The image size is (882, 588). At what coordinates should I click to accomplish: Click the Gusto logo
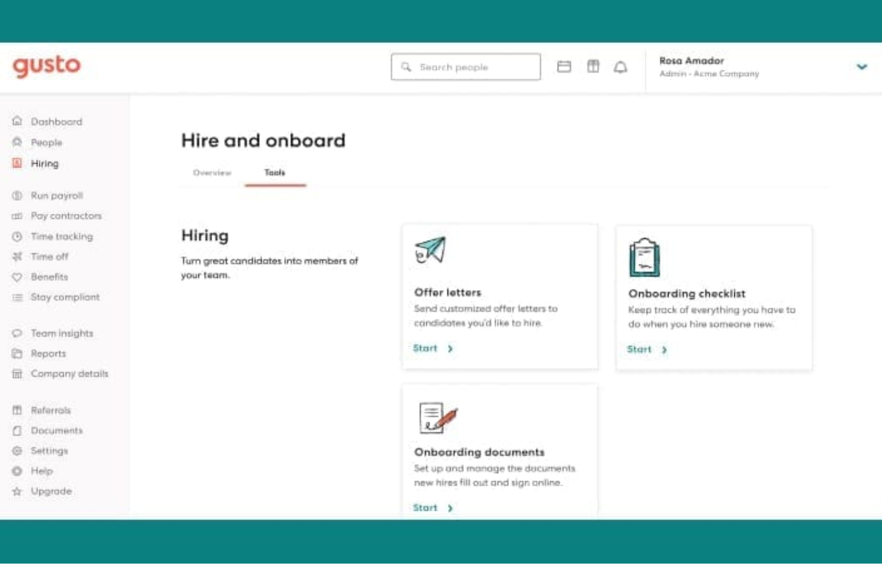(46, 66)
